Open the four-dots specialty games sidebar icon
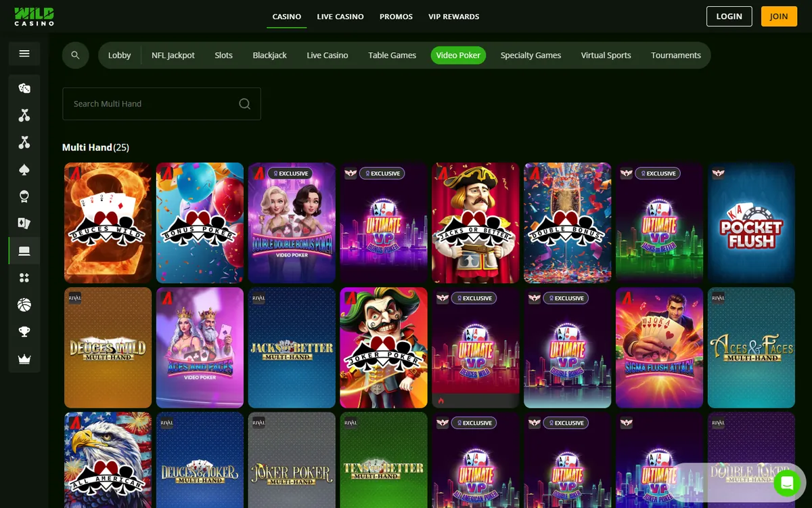Viewport: 812px width, 508px height. tap(24, 278)
